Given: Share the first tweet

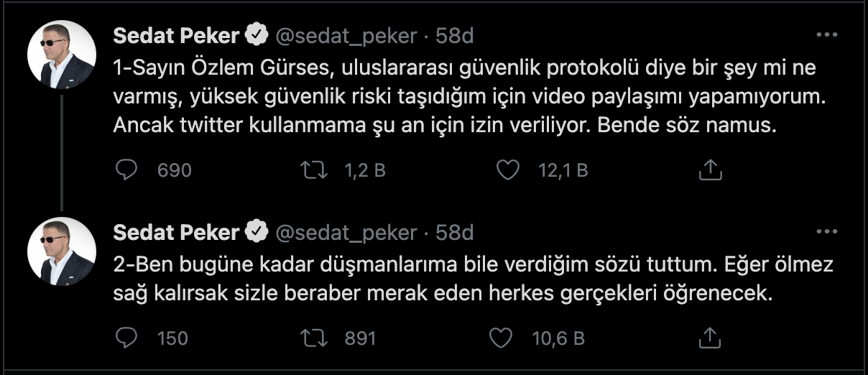Looking at the screenshot, I should point(709,170).
